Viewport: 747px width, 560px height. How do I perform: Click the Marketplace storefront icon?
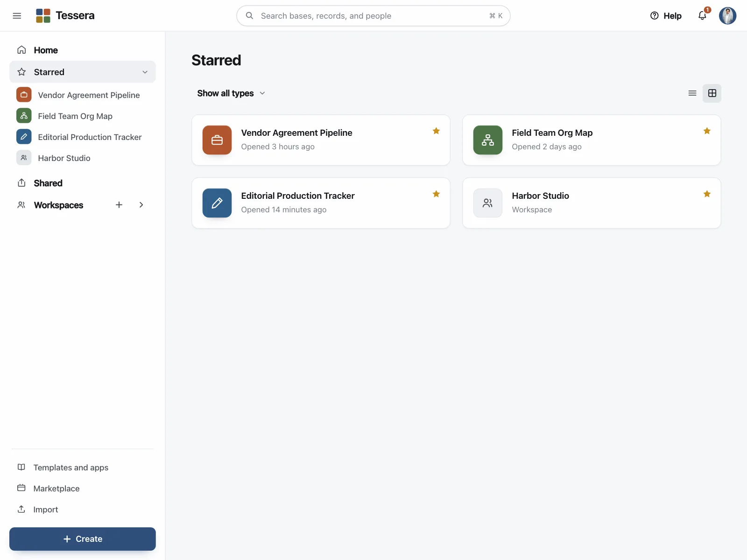[x=21, y=488]
